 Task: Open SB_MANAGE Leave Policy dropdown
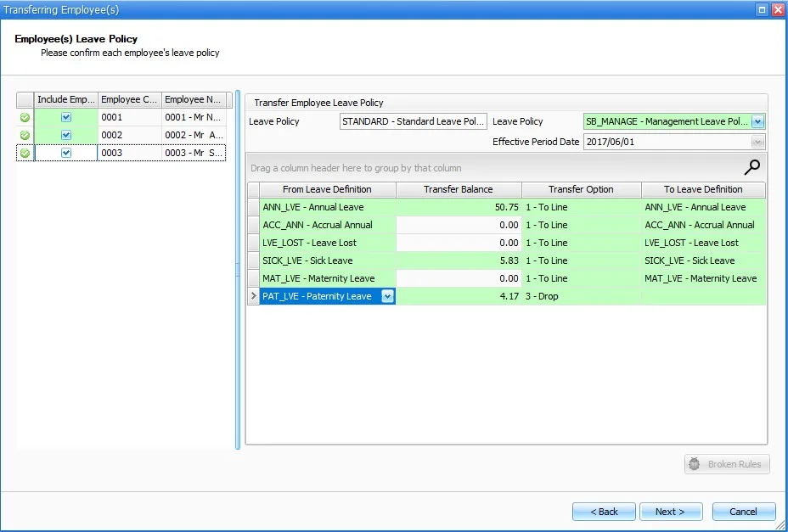757,121
